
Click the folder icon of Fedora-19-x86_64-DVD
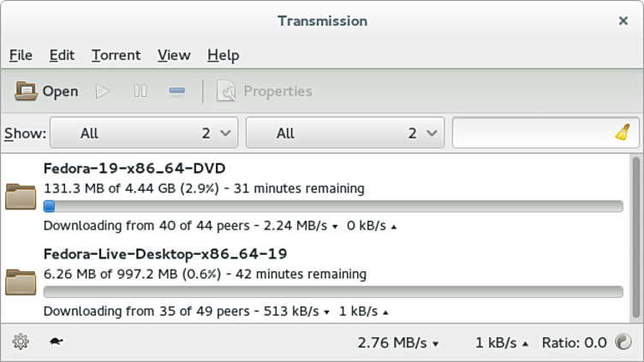pos(20,196)
